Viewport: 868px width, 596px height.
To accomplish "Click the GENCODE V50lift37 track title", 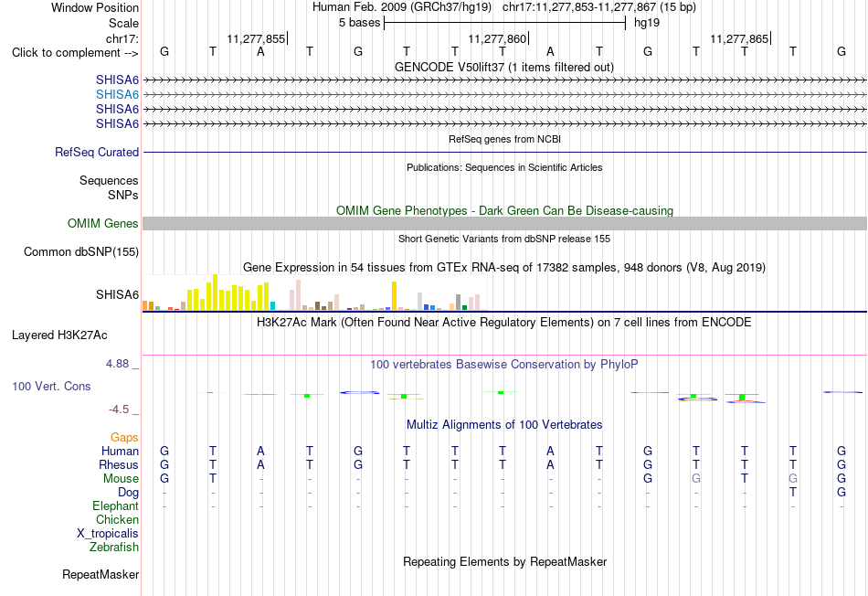I will pos(504,68).
